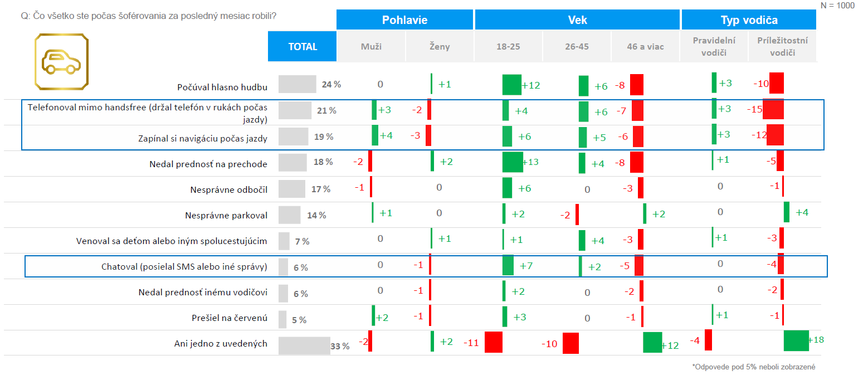Click the 33 % gray total bar

click(x=304, y=345)
